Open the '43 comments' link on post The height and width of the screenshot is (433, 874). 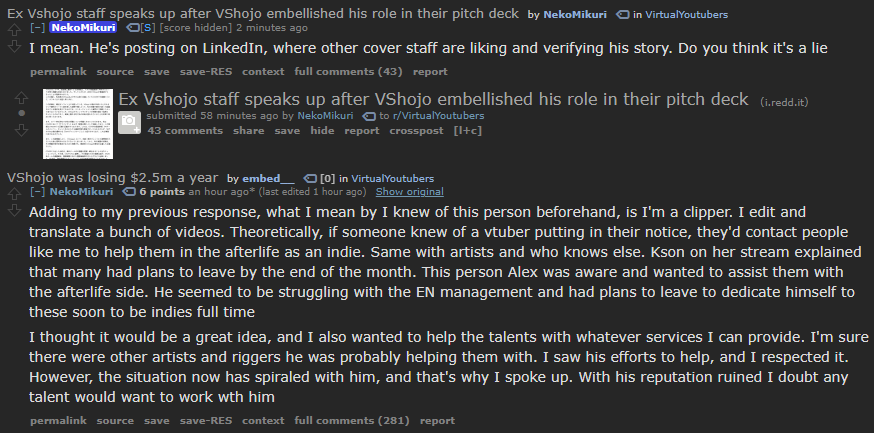click(185, 130)
